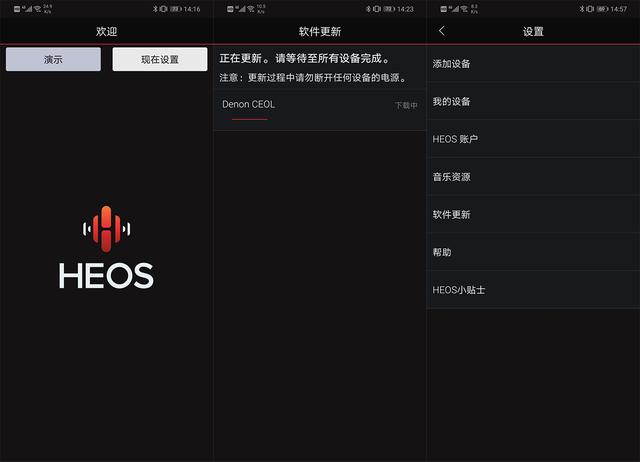
Task: Open 音乐资源 settings entry
Action: coord(533,177)
